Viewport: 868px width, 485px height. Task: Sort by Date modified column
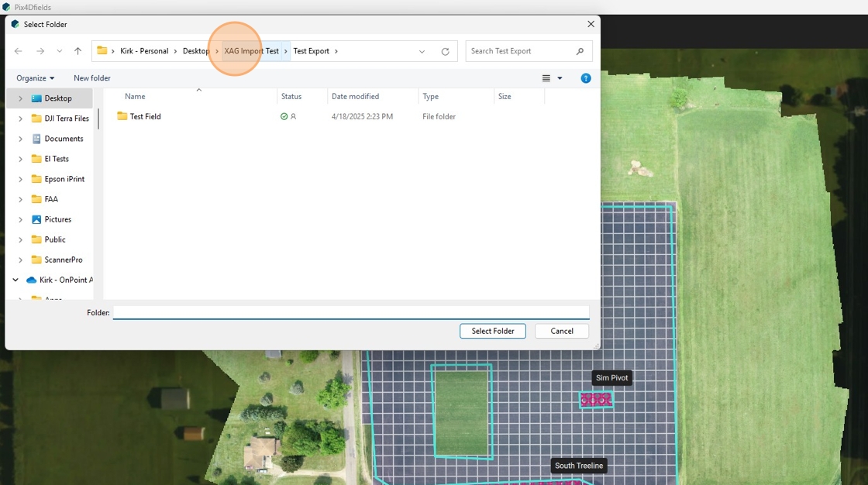click(x=356, y=96)
